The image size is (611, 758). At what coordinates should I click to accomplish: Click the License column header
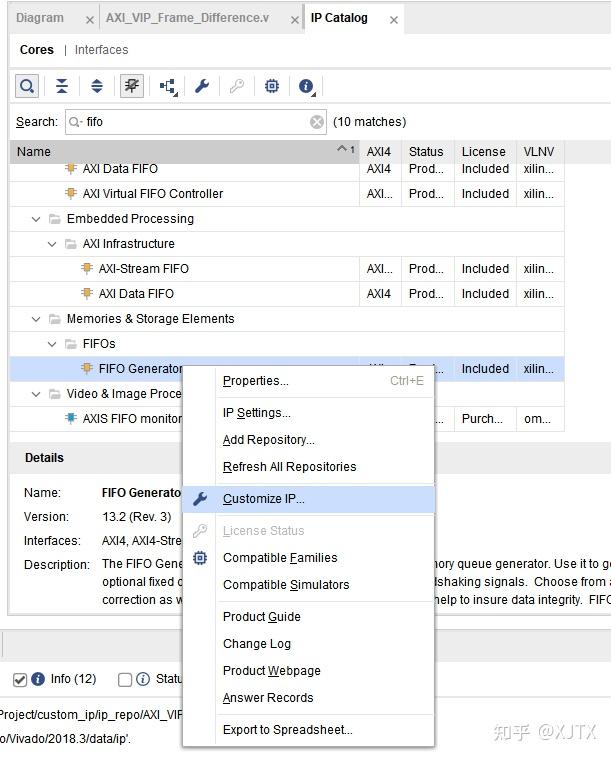coord(485,151)
